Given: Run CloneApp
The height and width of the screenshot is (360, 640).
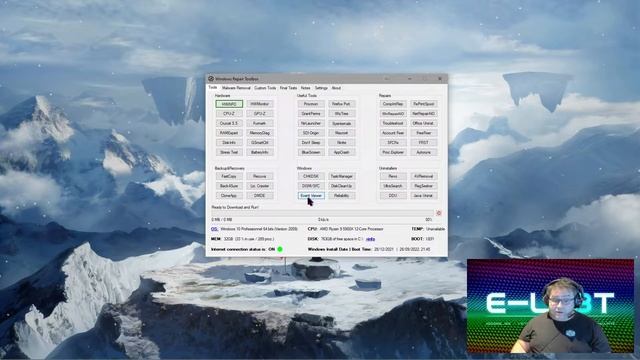Looking at the screenshot, I should 229,196.
